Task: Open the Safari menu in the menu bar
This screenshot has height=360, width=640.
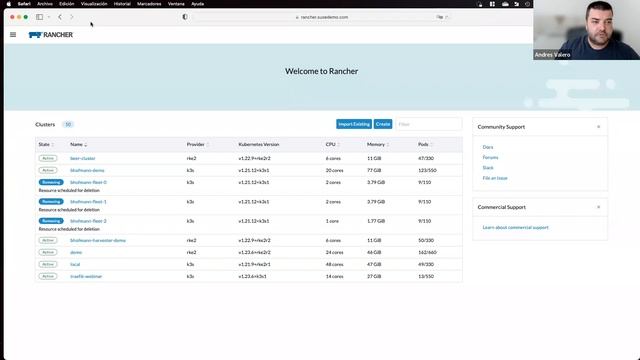Action: click(x=24, y=4)
